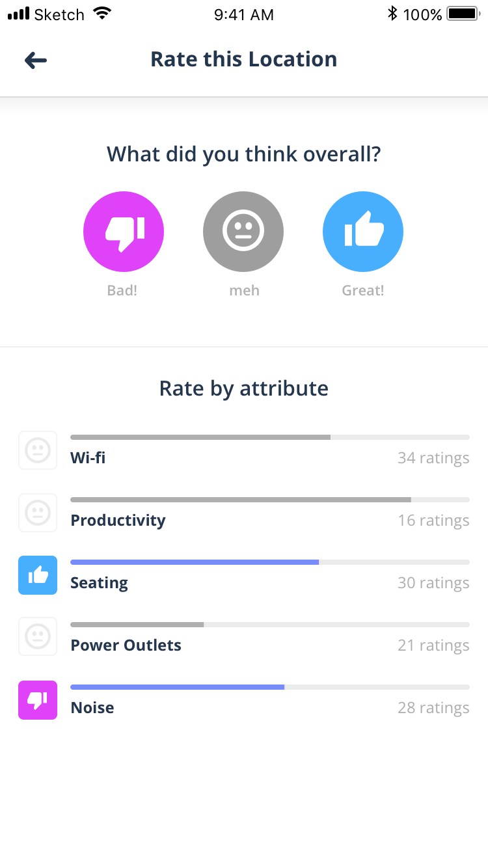Toggle the Seating thumbs-up icon
The width and height of the screenshot is (488, 868).
pos(38,575)
